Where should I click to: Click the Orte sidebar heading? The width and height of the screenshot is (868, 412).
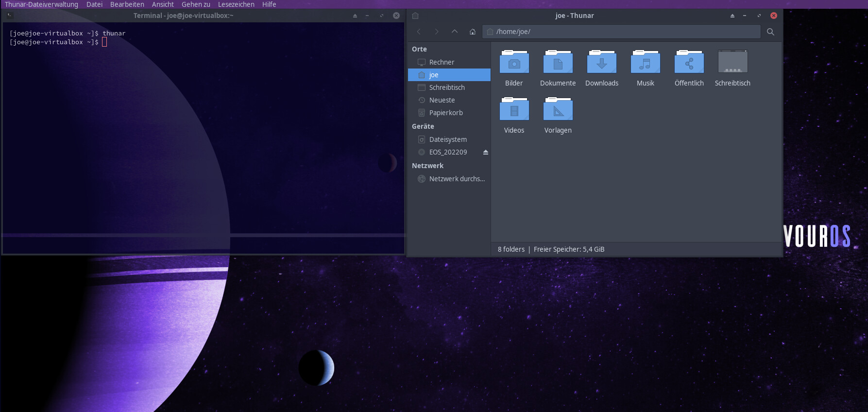coord(419,49)
